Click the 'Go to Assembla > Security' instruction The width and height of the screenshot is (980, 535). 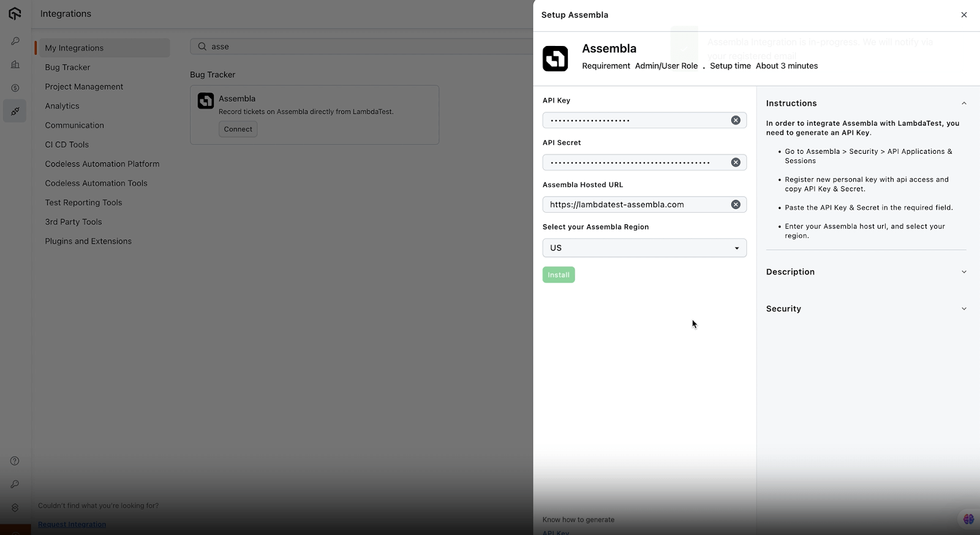point(869,156)
